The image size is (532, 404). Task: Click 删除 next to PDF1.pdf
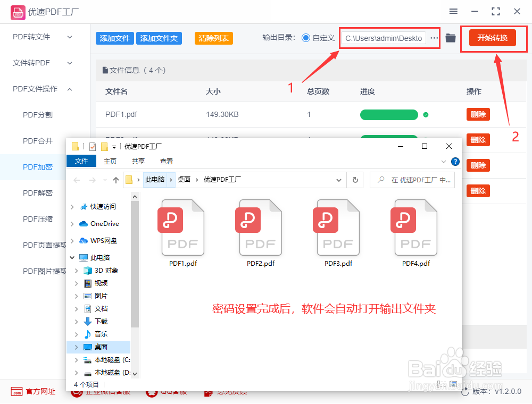478,114
